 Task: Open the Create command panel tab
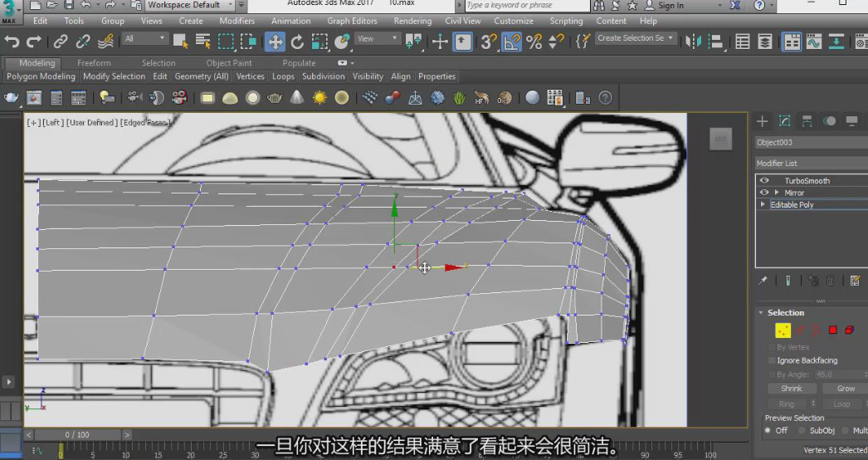pos(762,121)
